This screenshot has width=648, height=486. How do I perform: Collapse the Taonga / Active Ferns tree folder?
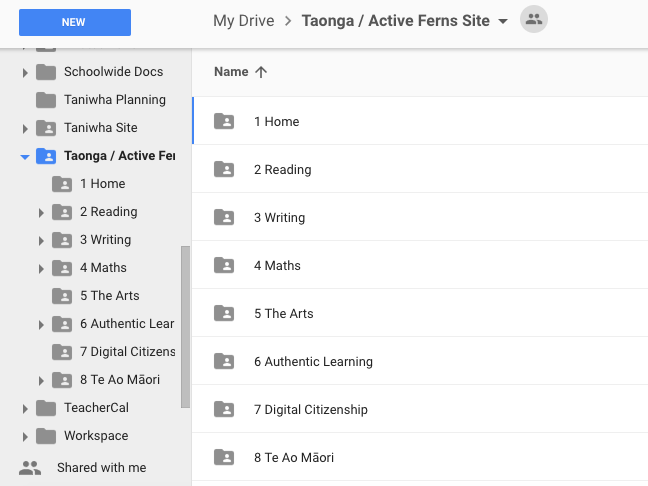coord(25,157)
